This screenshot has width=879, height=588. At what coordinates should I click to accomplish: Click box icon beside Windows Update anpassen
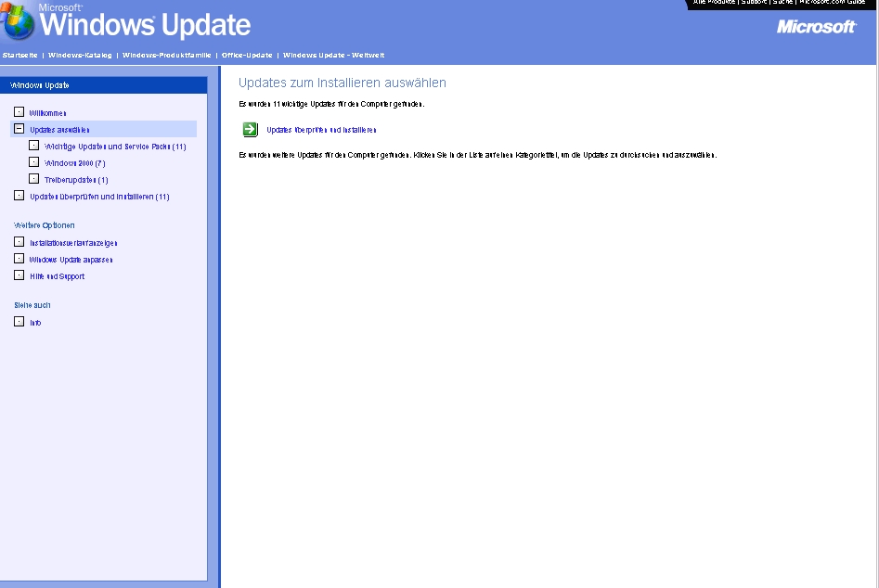pos(19,259)
